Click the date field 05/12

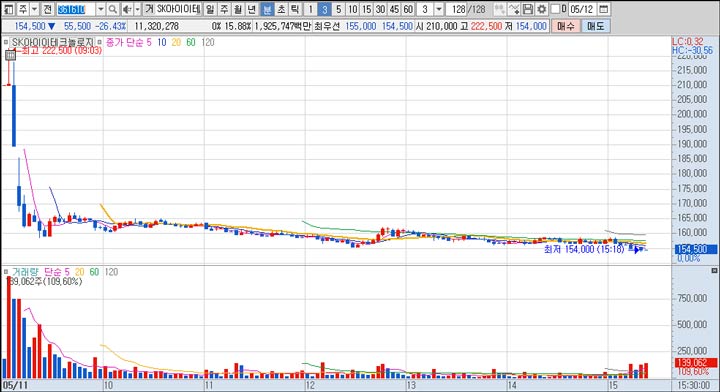click(x=582, y=9)
